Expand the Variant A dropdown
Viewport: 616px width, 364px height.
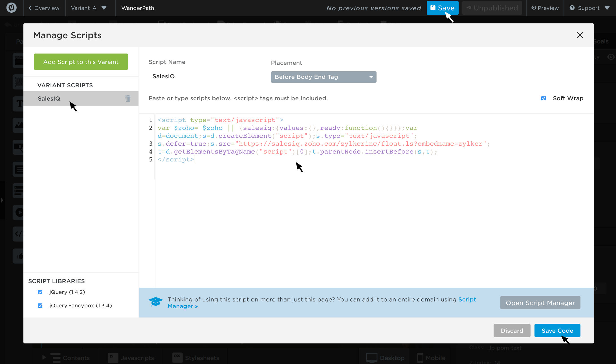point(104,8)
